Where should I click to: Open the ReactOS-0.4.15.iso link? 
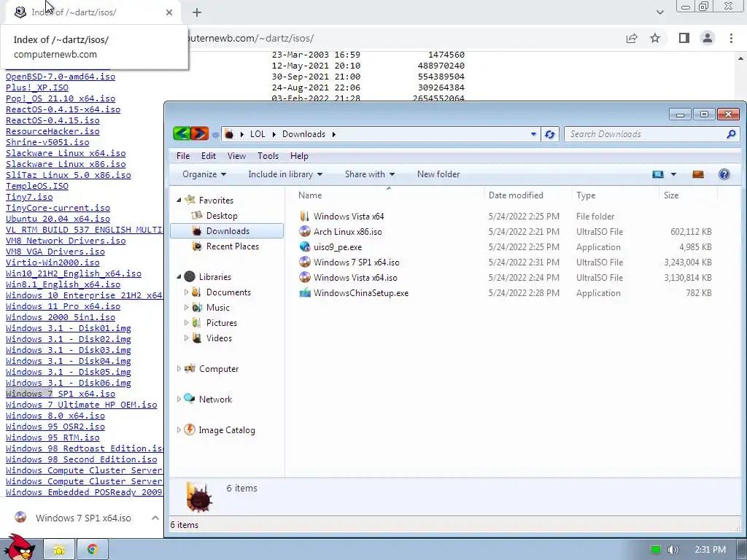[x=53, y=120]
